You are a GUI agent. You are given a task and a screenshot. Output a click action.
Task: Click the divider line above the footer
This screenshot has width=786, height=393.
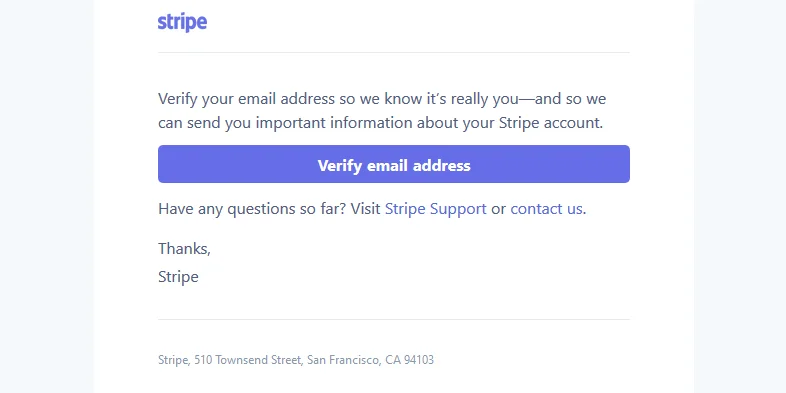[x=394, y=319]
